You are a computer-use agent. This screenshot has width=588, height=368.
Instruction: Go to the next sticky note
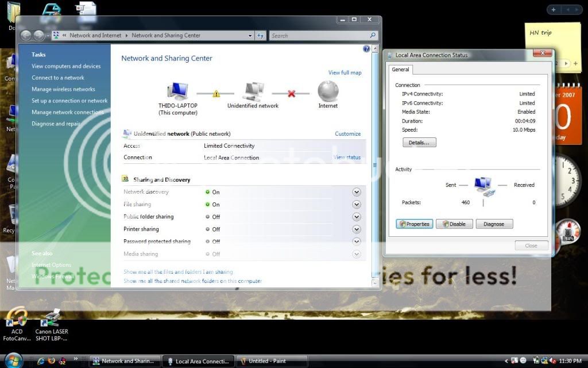coord(566,63)
